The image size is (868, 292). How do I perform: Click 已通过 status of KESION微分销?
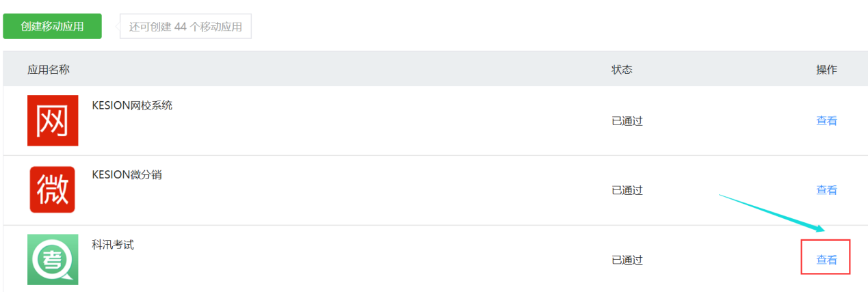(627, 190)
